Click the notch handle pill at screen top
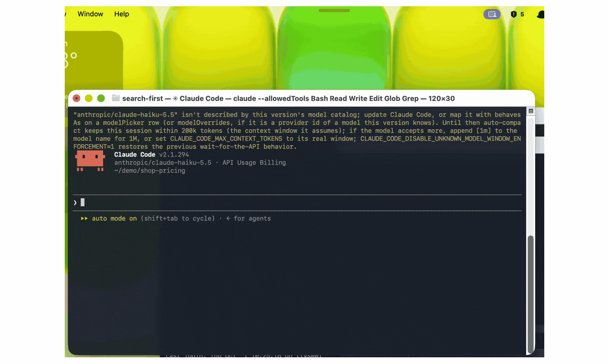 [334, 10]
